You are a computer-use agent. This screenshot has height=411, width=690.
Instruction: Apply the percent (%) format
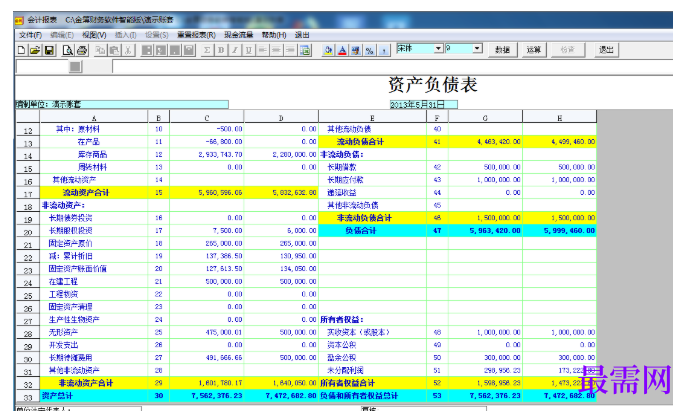click(x=370, y=50)
